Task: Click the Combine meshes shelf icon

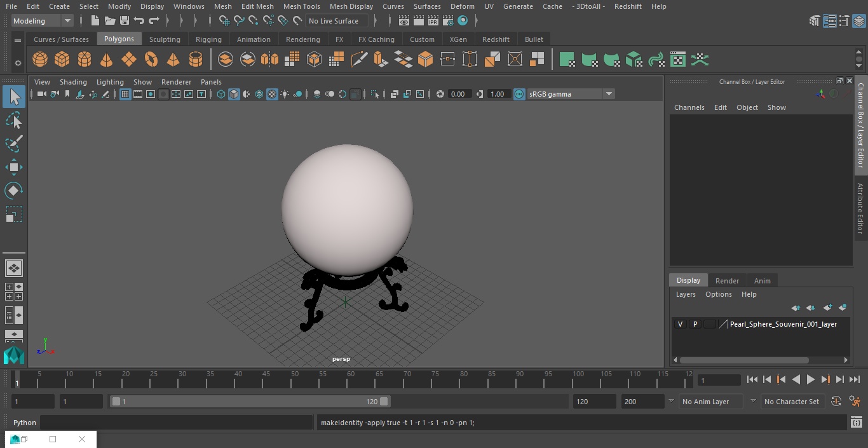Action: tap(226, 60)
